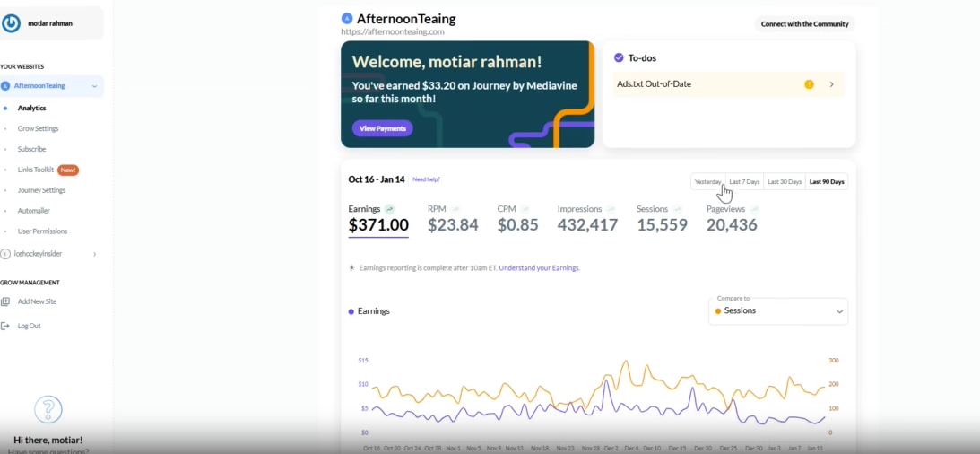This screenshot has height=454, width=980.
Task: Click the View Payments button
Action: click(x=383, y=128)
